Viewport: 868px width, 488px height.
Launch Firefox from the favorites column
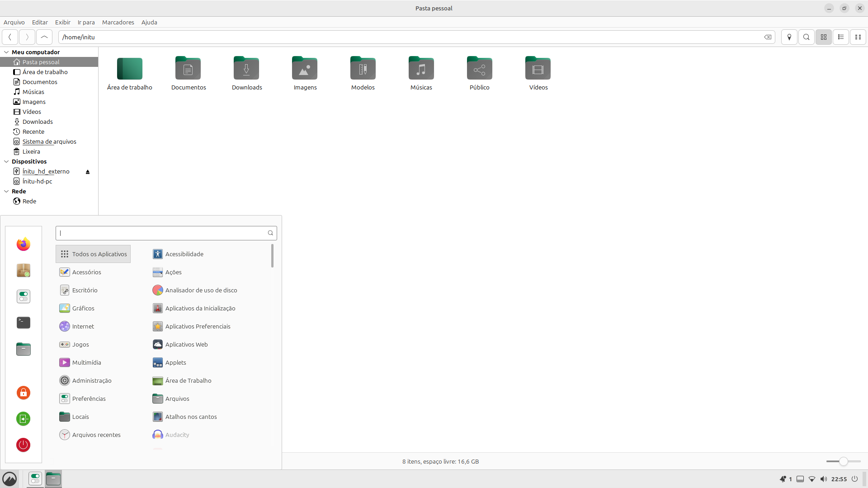click(24, 244)
